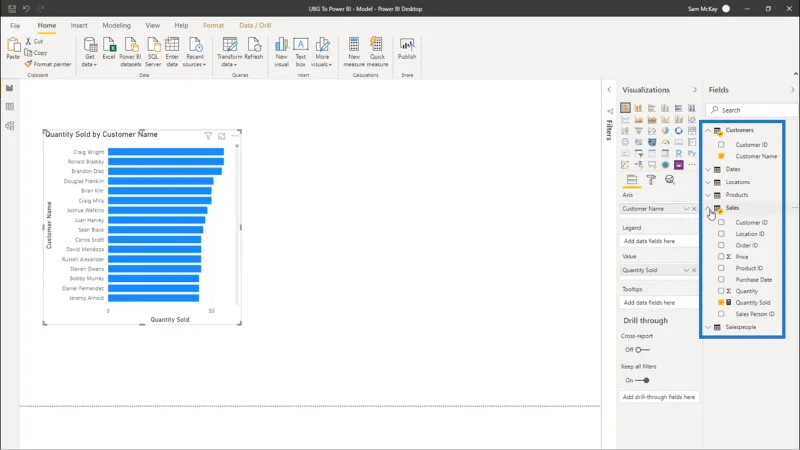The width and height of the screenshot is (800, 450).
Task: Open the Get data button
Action: point(90,52)
